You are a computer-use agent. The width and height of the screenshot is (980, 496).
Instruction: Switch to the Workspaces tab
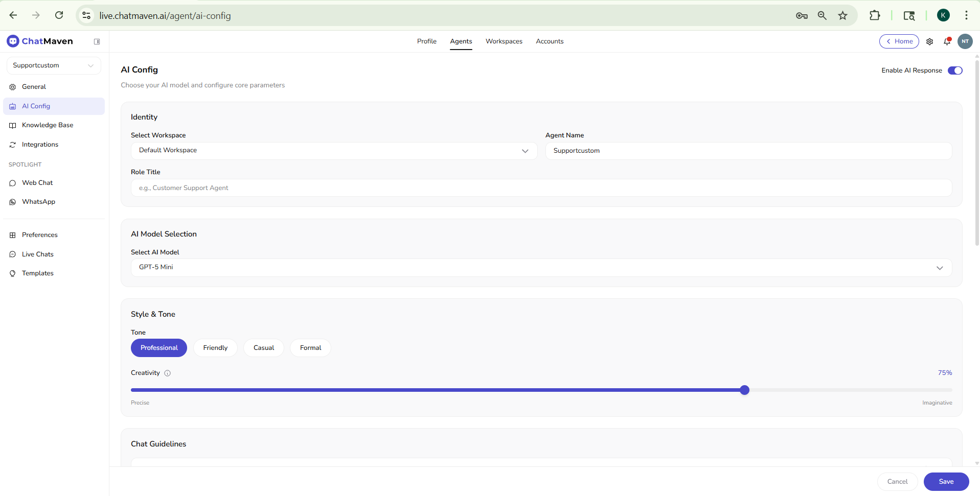tap(504, 41)
